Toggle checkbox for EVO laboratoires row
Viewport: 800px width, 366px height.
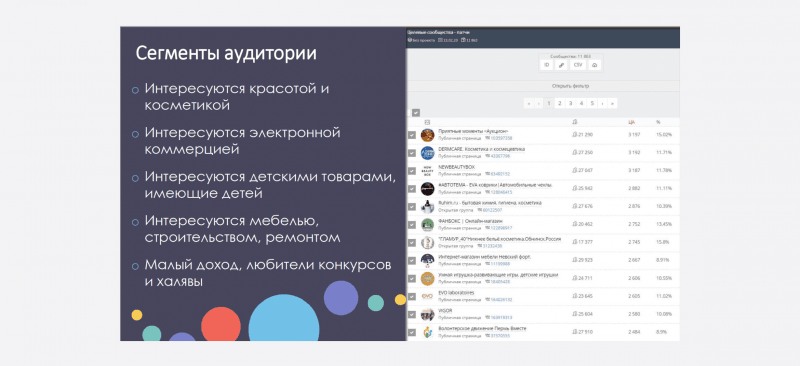[x=412, y=297]
